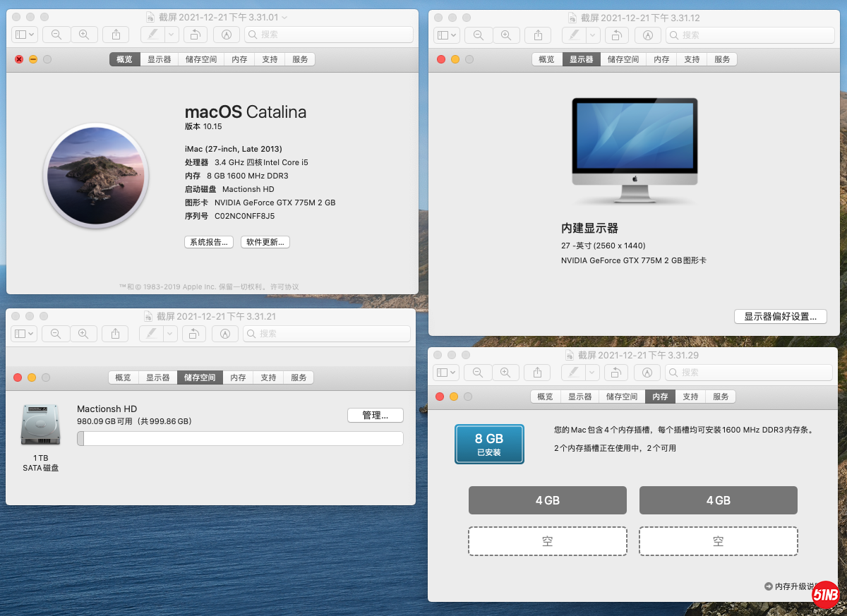This screenshot has height=616, width=847.
Task: Click the Mactionsh HD hard disk icon
Action: click(40, 425)
